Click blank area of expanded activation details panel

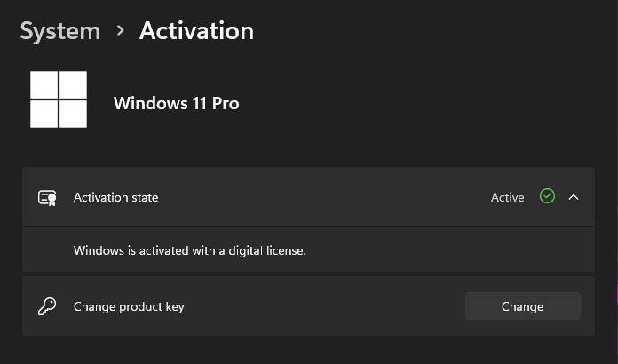coord(444,250)
